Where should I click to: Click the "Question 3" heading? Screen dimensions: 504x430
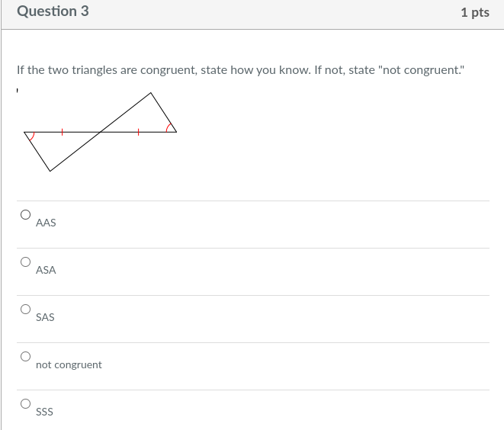[53, 11]
